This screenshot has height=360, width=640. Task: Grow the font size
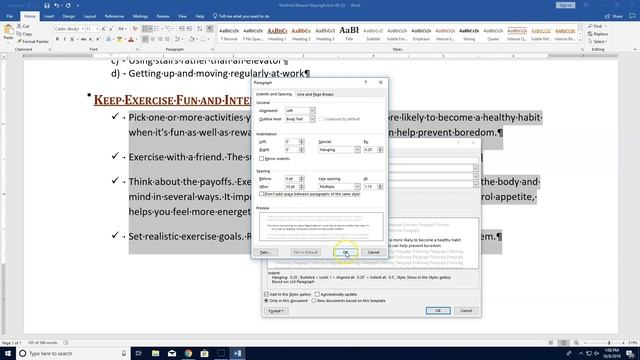pos(104,29)
